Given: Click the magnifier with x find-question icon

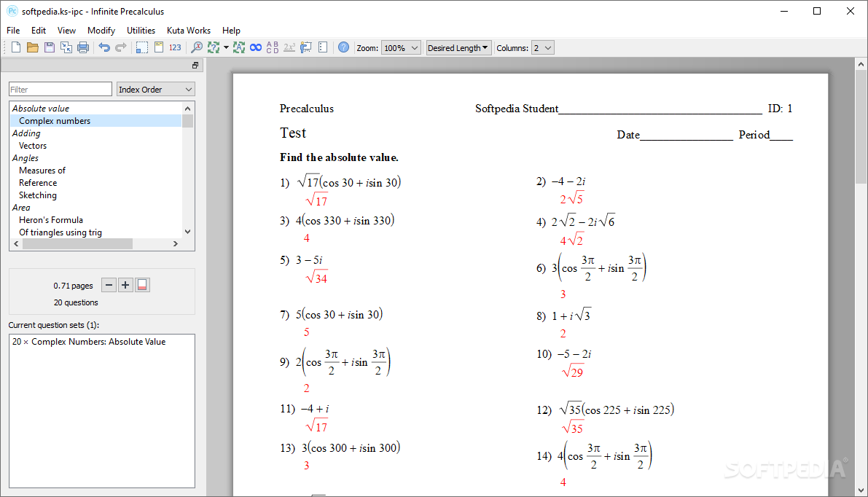Looking at the screenshot, I should coord(196,47).
